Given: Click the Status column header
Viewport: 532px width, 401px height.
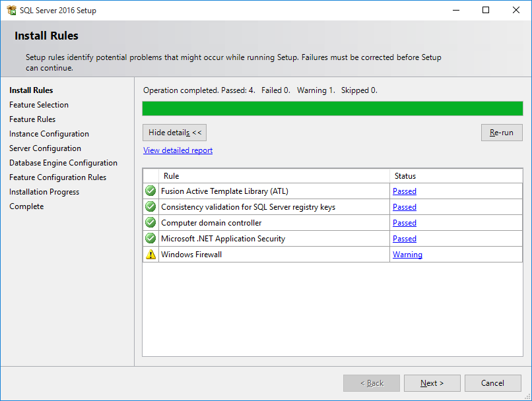Looking at the screenshot, I should (x=455, y=176).
